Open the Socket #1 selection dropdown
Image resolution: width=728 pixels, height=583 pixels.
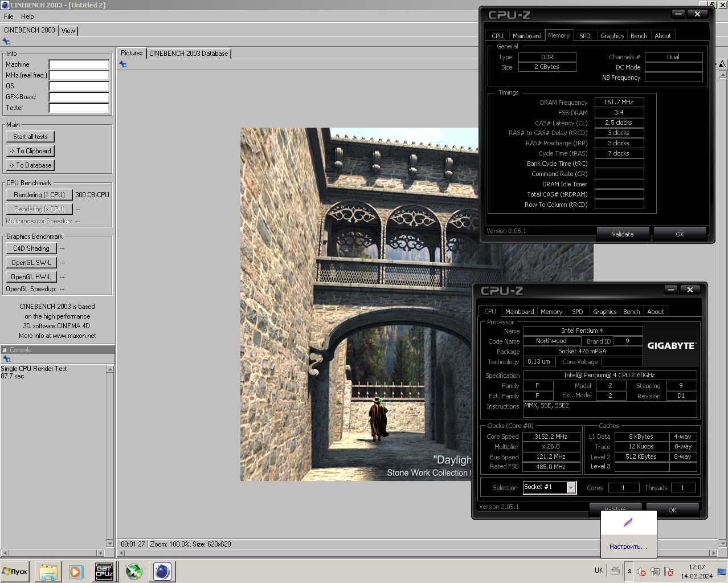571,487
